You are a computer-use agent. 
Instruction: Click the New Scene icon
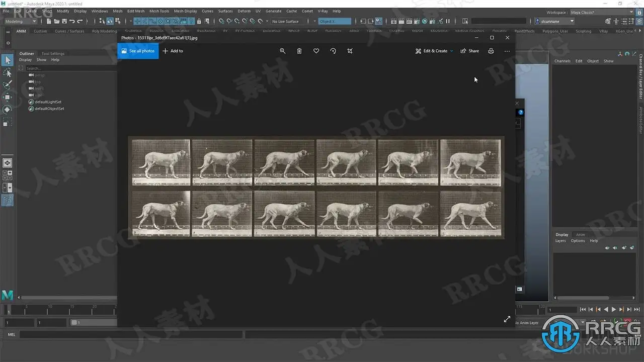coord(49,21)
